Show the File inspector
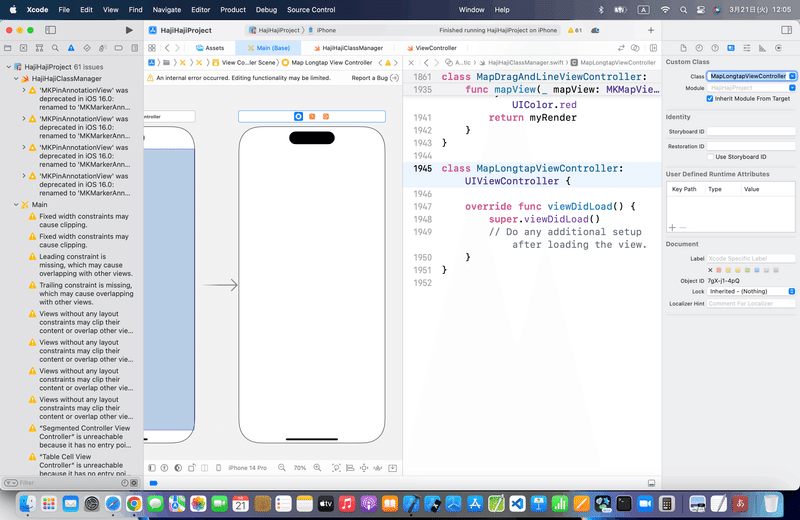Image resolution: width=800 pixels, height=520 pixels. [683, 48]
